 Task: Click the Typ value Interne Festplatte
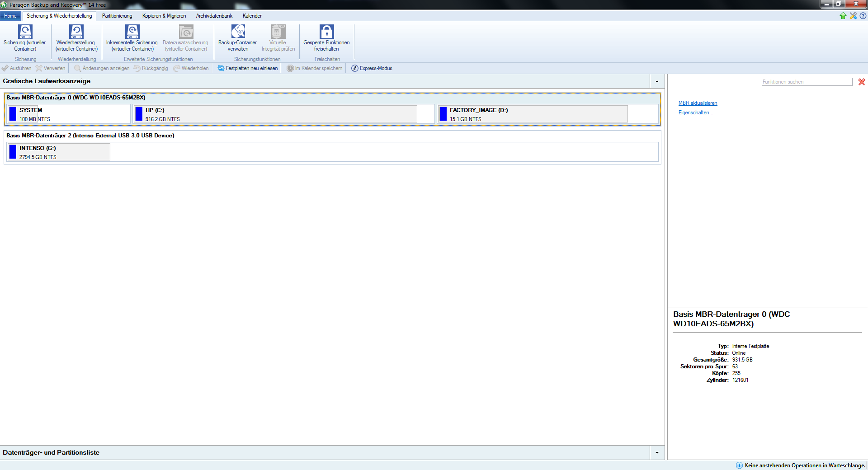750,346
